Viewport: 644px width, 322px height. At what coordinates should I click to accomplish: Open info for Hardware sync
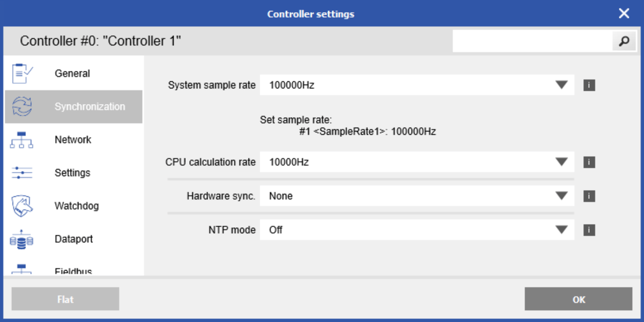click(x=589, y=196)
